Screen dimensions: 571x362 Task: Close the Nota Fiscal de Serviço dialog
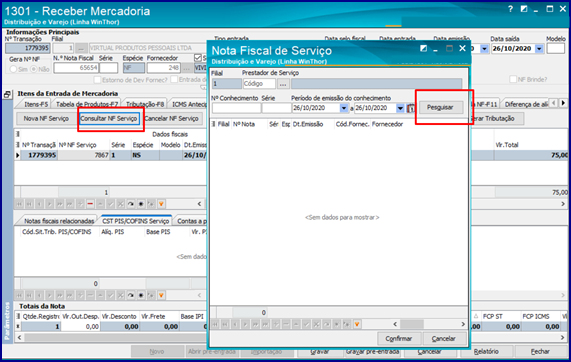(462, 48)
